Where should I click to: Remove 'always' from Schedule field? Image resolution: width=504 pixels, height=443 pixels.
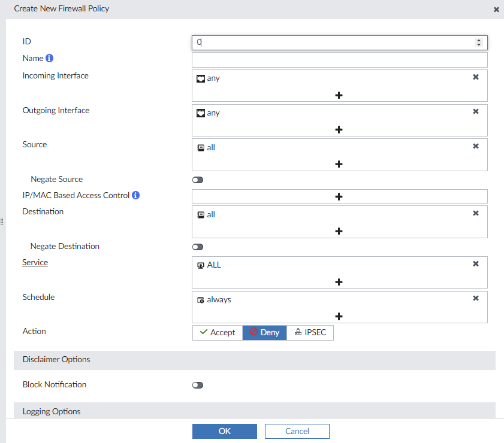(x=476, y=299)
